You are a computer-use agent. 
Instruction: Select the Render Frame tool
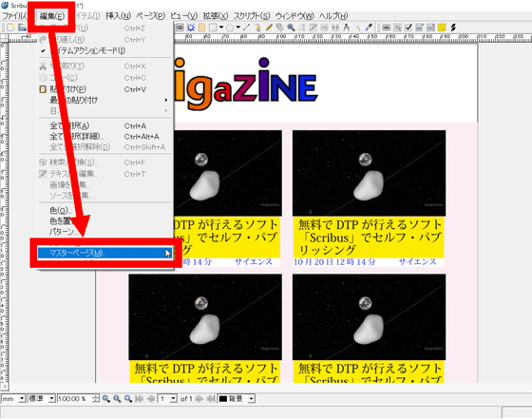tap(191, 28)
